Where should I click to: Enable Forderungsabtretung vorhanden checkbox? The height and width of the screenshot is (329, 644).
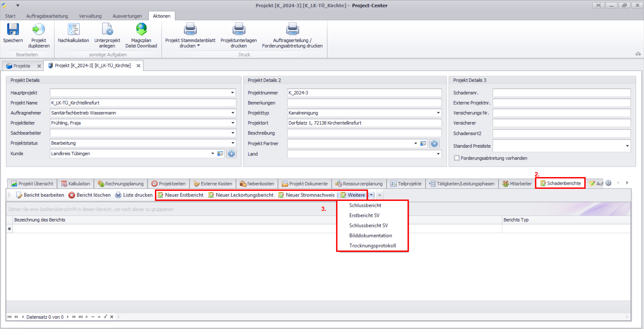[457, 158]
